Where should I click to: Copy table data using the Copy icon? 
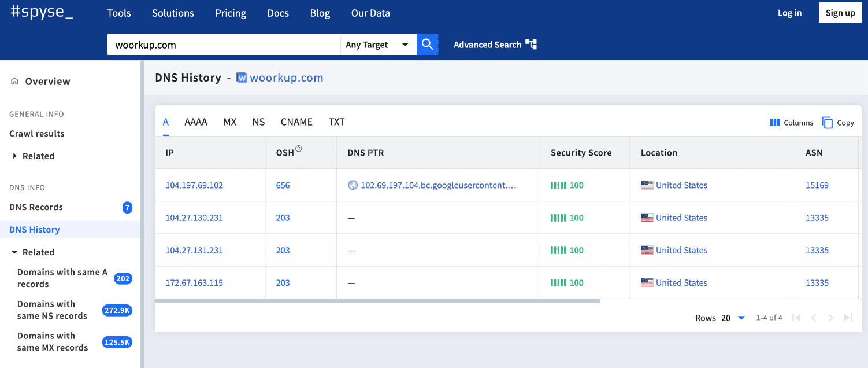[x=827, y=123]
